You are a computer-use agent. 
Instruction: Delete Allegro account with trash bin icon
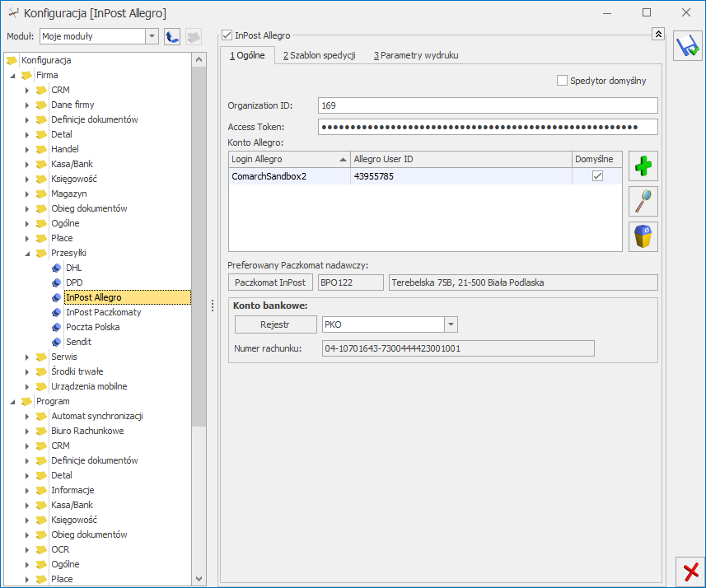[643, 236]
